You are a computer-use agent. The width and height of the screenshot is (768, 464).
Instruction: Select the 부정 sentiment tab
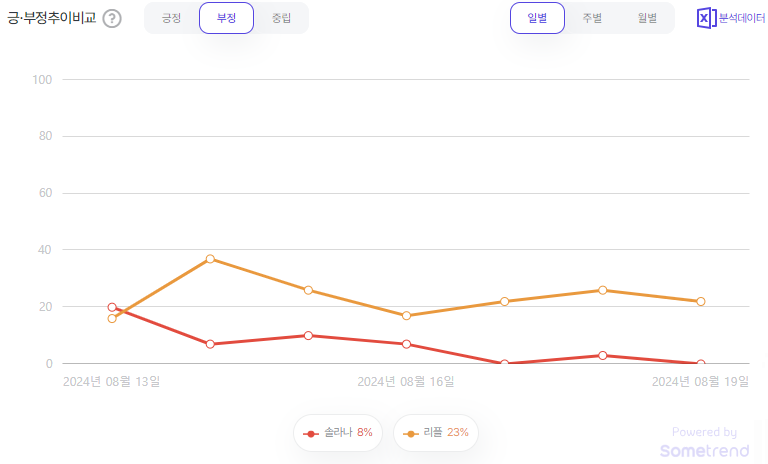tap(226, 18)
